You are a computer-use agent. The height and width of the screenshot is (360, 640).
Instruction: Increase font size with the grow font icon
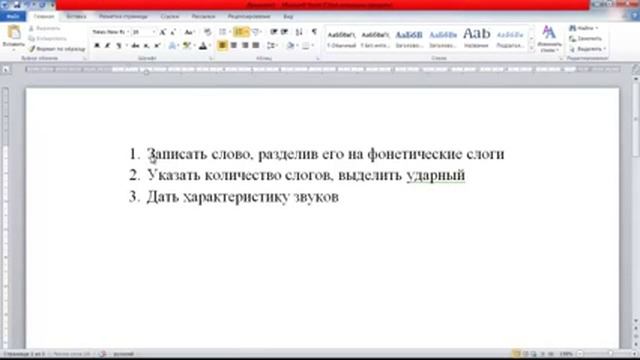click(162, 32)
